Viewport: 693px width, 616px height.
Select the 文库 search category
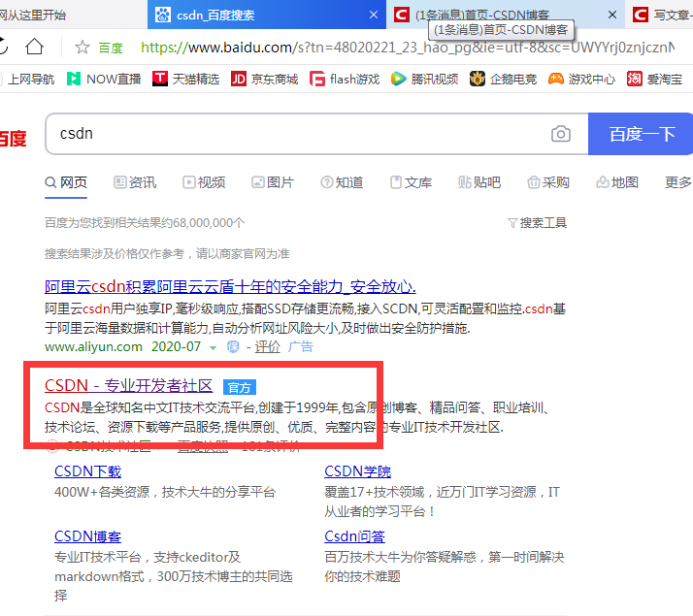pyautogui.click(x=411, y=182)
